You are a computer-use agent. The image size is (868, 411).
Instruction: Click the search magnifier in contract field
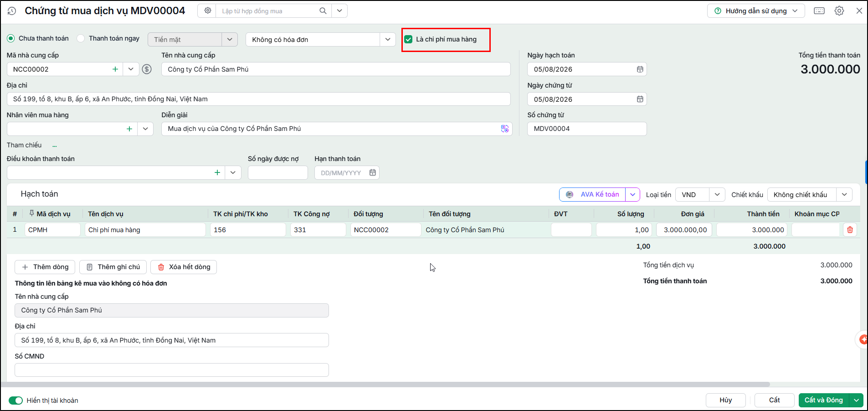pyautogui.click(x=323, y=10)
